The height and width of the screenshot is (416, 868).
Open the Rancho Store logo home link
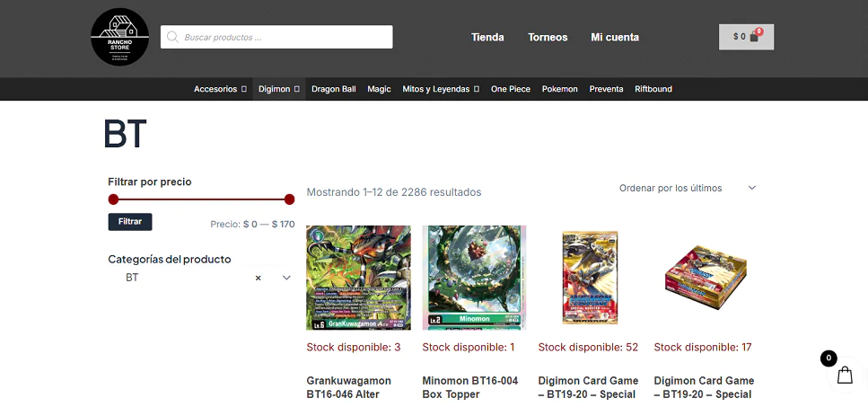point(119,37)
